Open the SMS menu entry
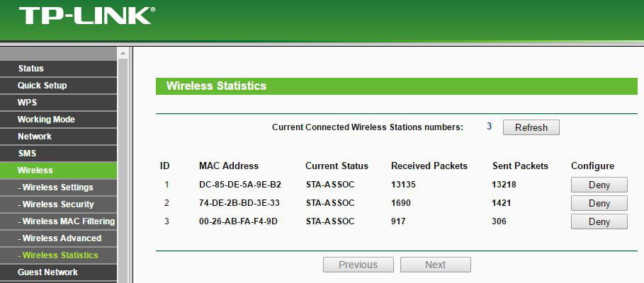This screenshot has height=283, width=644. [58, 154]
